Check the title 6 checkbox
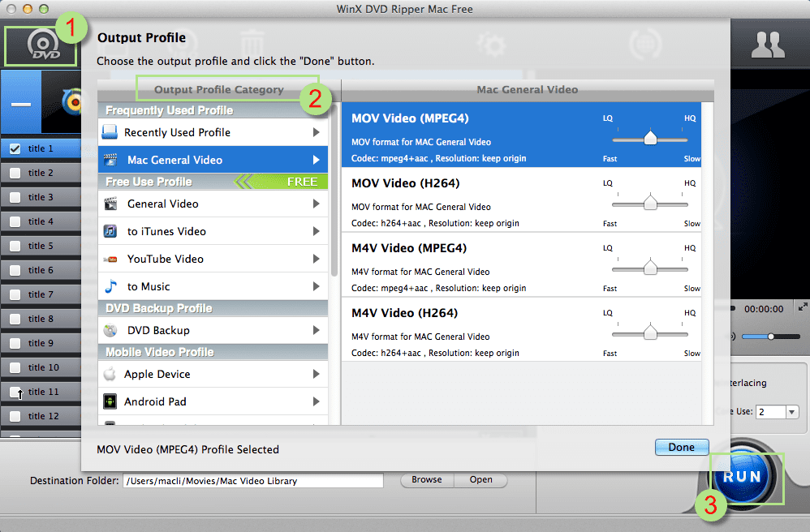 pyautogui.click(x=15, y=270)
